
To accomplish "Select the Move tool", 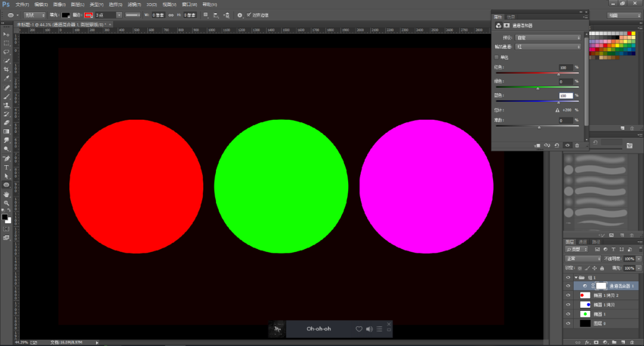I will click(x=6, y=35).
